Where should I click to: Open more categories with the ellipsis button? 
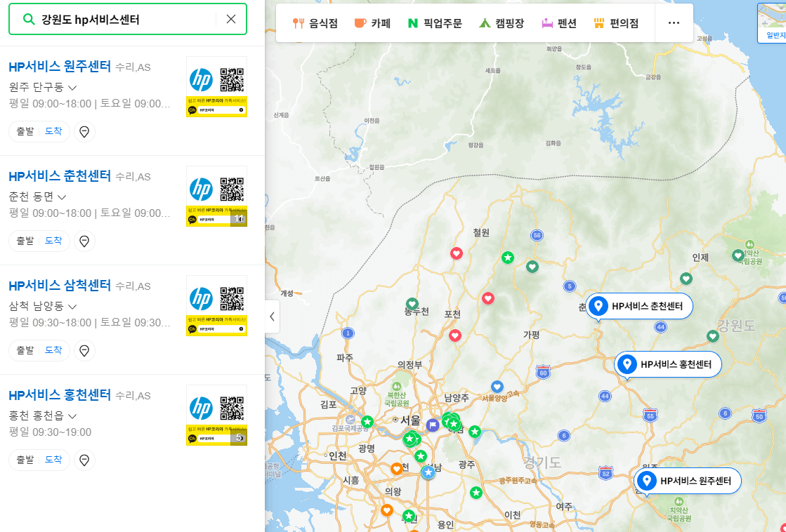click(x=674, y=23)
